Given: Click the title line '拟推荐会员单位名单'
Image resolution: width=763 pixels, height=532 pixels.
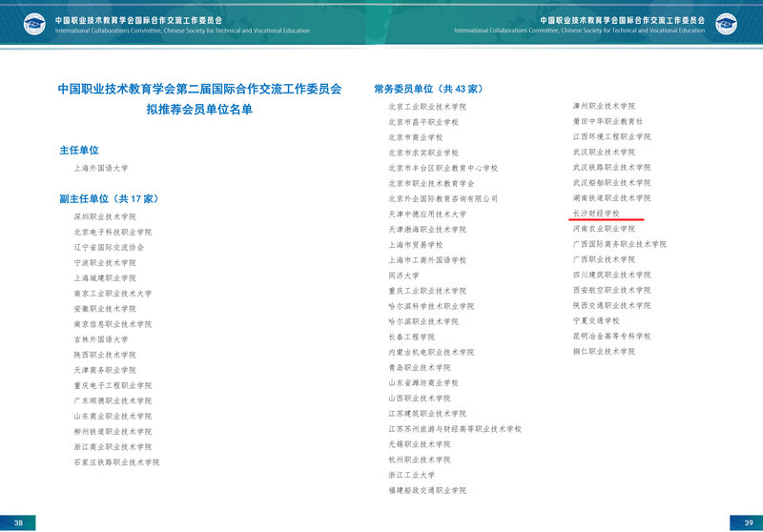Looking at the screenshot, I should [199, 110].
